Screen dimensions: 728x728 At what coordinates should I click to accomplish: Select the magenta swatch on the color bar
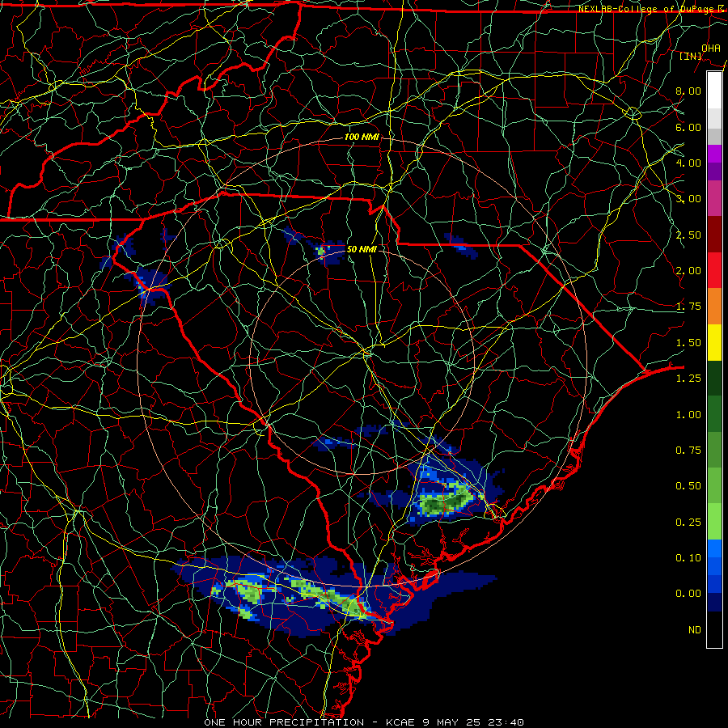point(714,154)
